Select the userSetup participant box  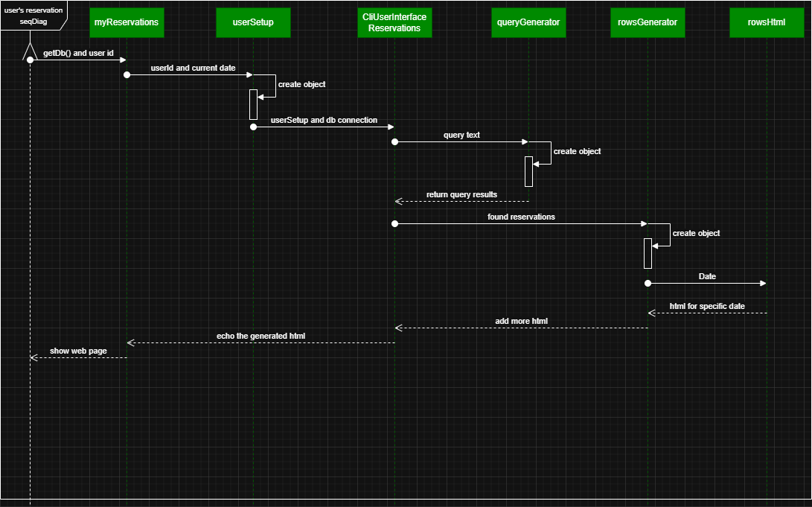click(253, 22)
